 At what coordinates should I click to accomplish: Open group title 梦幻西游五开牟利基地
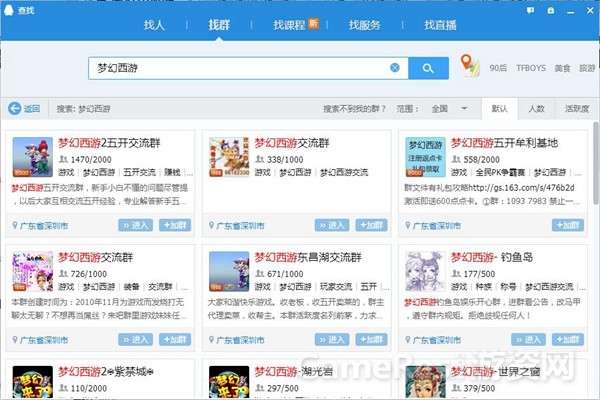click(x=504, y=143)
